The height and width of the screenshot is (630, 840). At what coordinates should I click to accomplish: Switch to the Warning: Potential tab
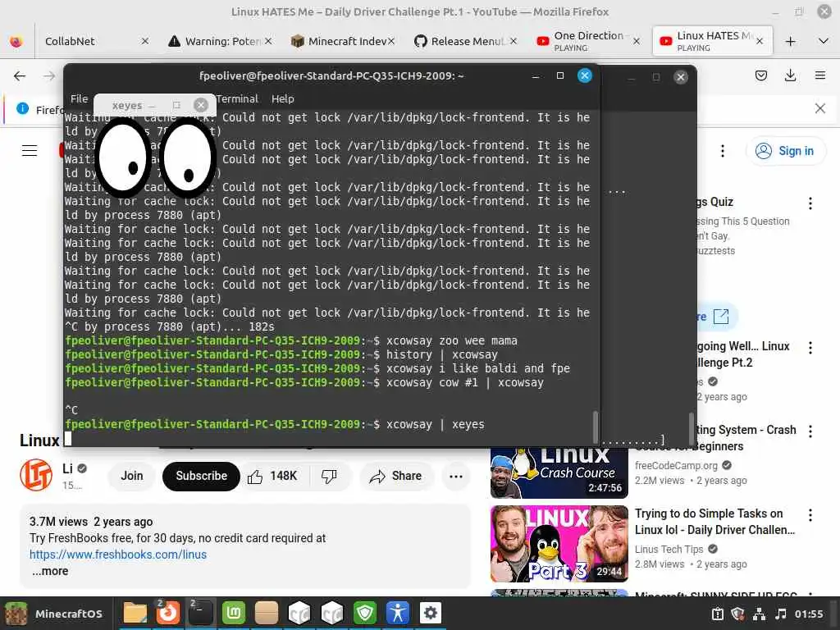tap(222, 41)
